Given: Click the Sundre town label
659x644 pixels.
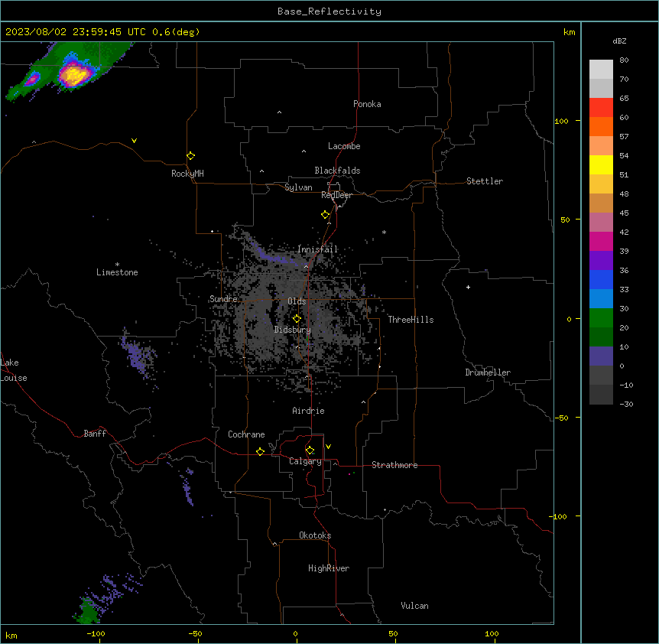Looking at the screenshot, I should coord(223,299).
